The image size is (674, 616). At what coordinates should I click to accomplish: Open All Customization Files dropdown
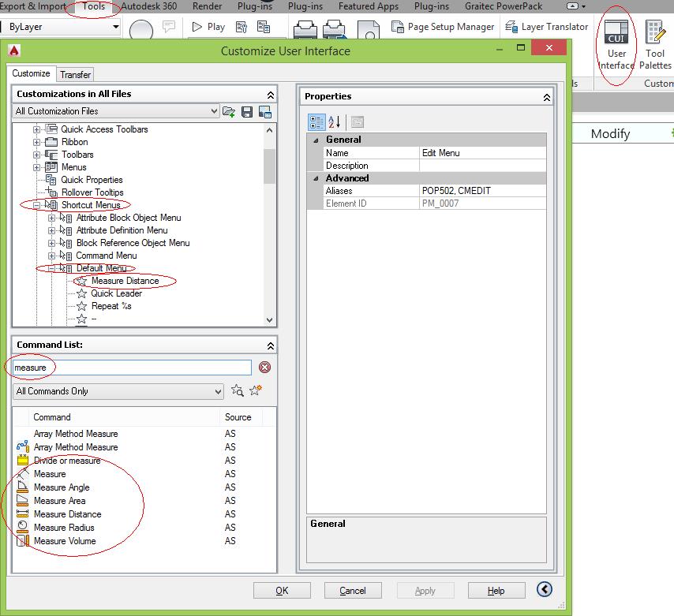point(116,111)
